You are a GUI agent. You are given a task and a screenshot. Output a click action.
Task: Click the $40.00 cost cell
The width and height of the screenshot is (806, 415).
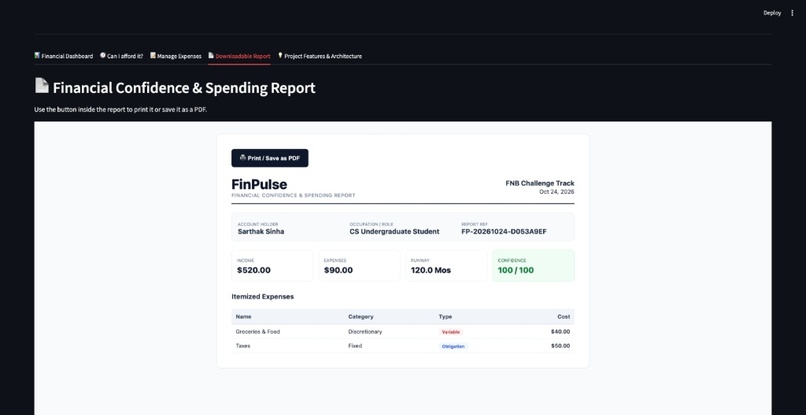pyautogui.click(x=560, y=332)
